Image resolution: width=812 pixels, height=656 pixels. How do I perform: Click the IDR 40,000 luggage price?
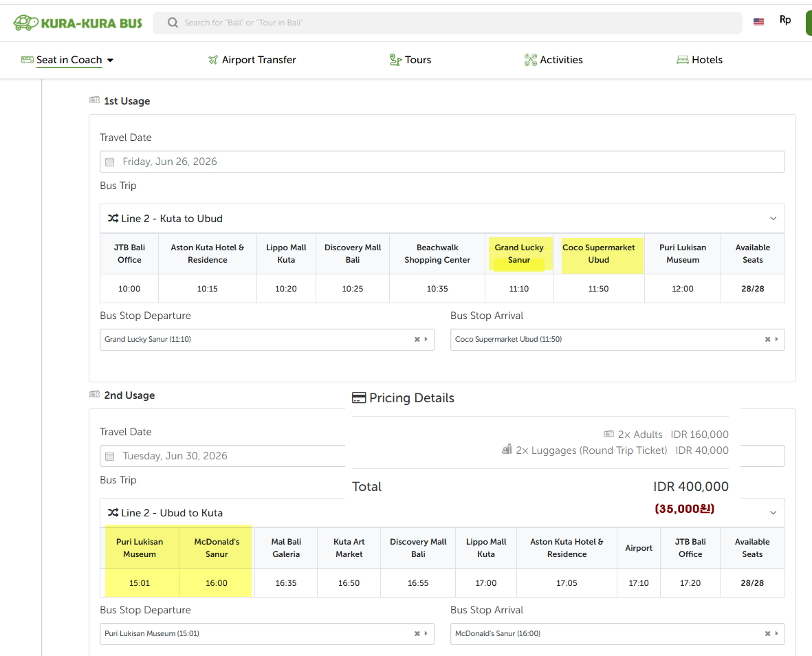(x=702, y=450)
